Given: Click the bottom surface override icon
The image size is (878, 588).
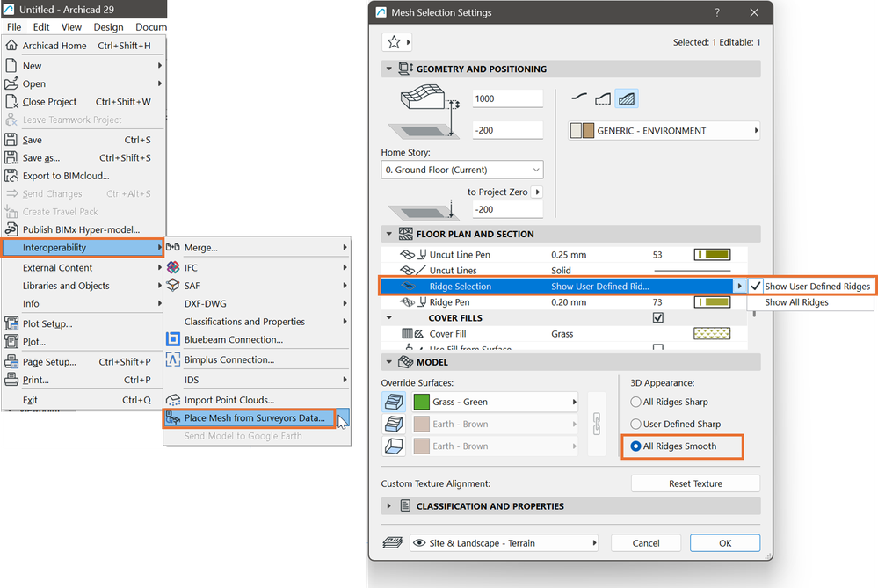Looking at the screenshot, I should tap(394, 446).
